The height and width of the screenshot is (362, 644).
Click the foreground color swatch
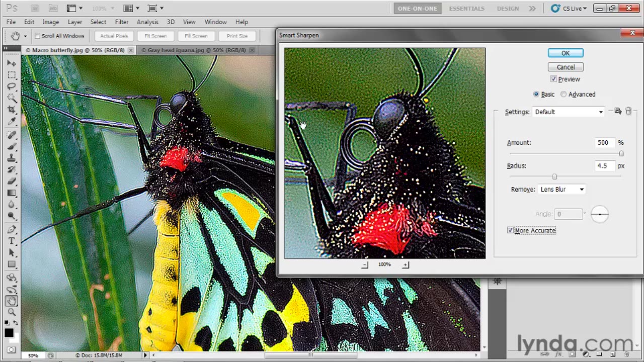(9, 332)
